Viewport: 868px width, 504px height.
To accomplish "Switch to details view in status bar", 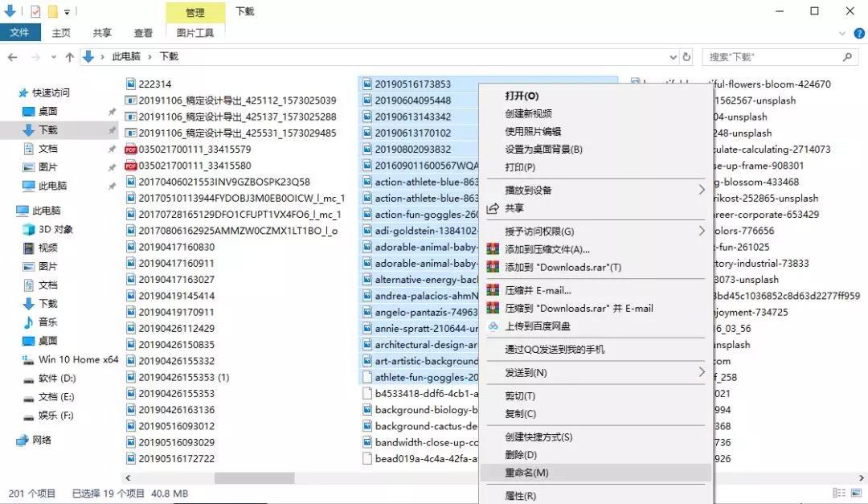I will tap(838, 493).
